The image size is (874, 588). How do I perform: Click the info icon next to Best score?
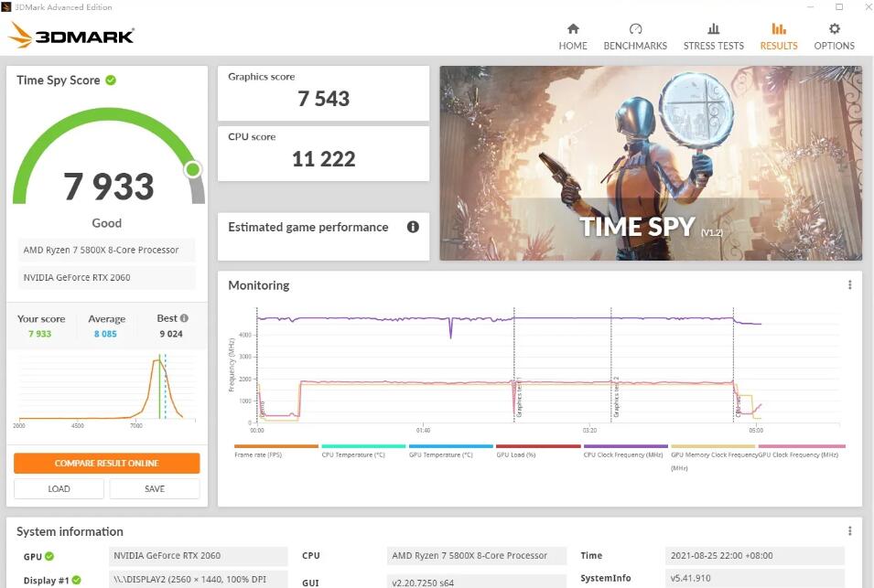184,316
